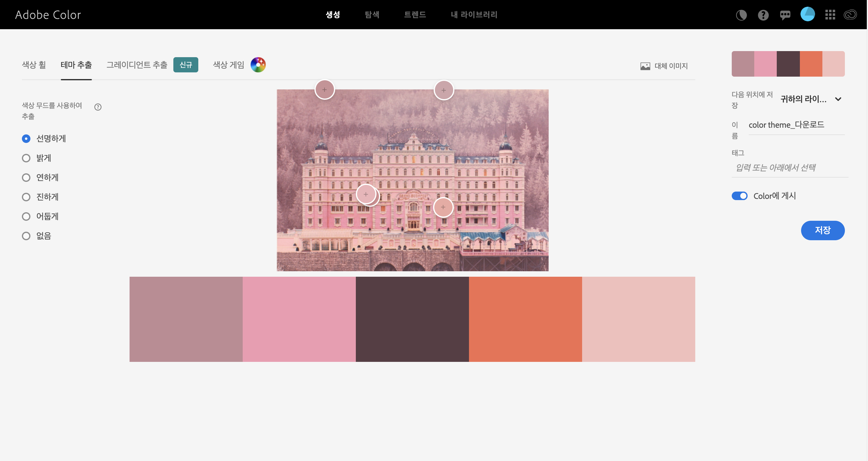This screenshot has height=461, width=868.
Task: Select the 어둡게 color mood option
Action: (26, 216)
